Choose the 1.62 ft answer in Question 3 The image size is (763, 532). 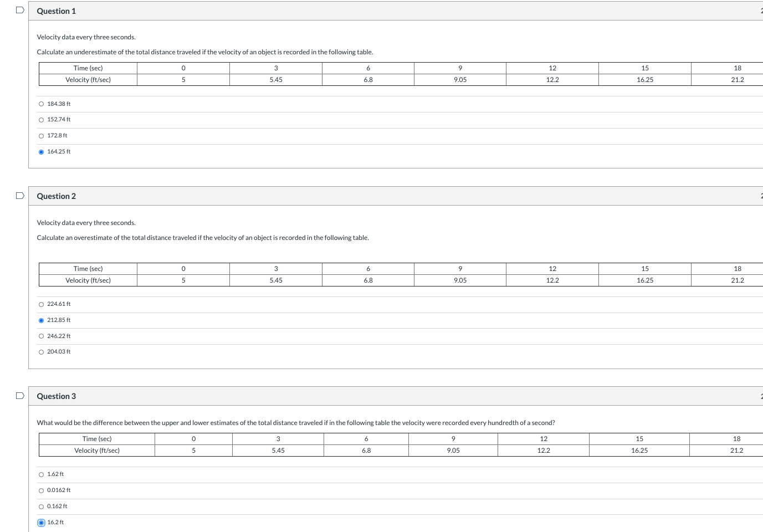[41, 474]
